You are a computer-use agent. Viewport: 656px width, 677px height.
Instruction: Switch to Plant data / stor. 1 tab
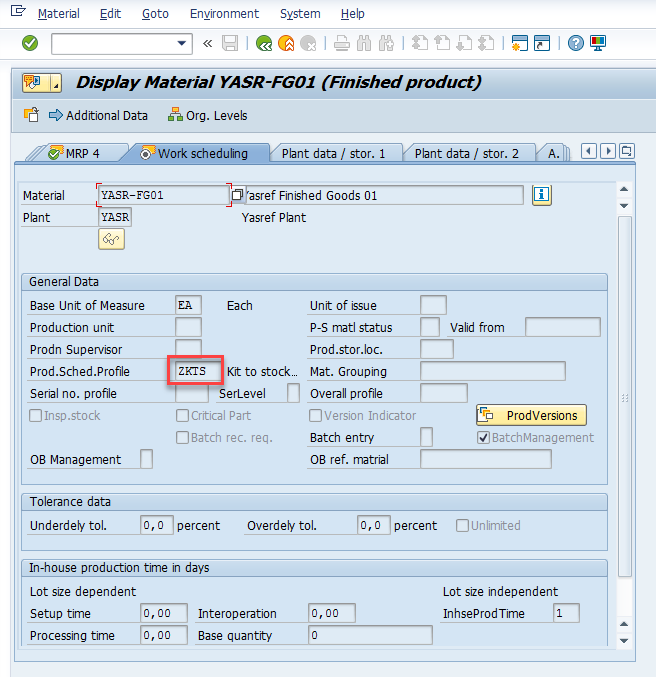pos(333,154)
